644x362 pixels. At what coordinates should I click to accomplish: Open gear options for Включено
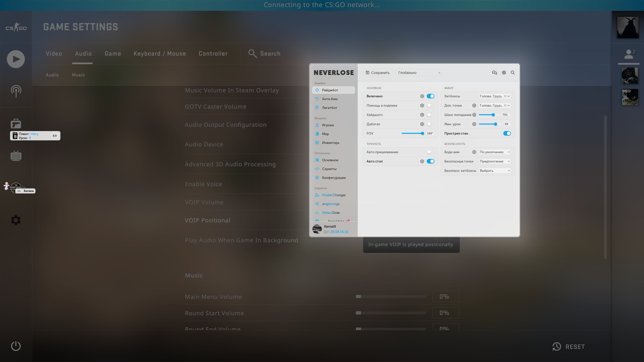tap(422, 96)
